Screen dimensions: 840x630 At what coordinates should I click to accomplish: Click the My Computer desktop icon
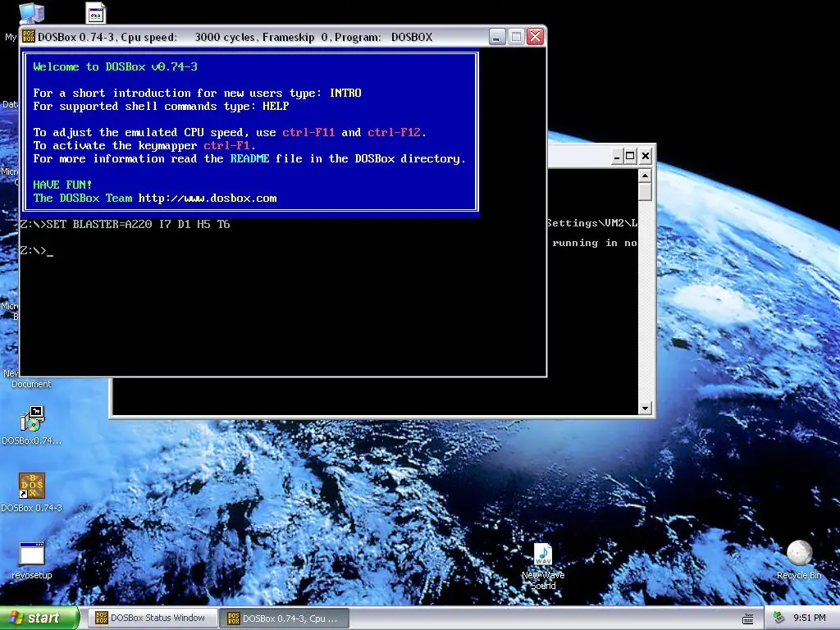(32, 13)
